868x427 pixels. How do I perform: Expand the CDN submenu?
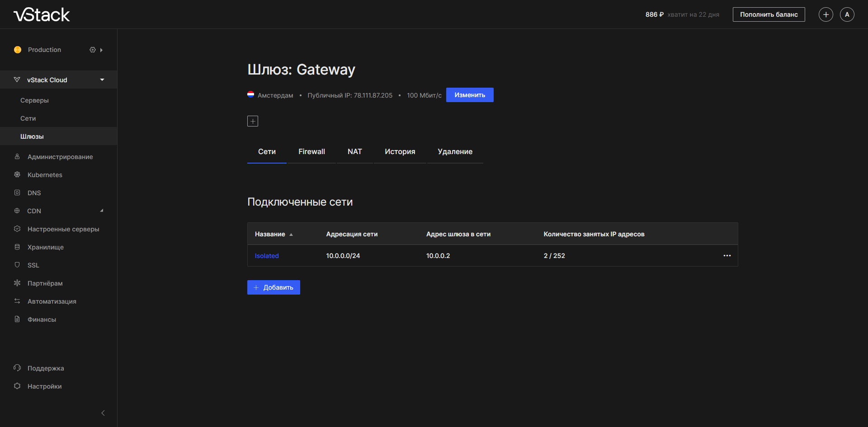(x=102, y=211)
